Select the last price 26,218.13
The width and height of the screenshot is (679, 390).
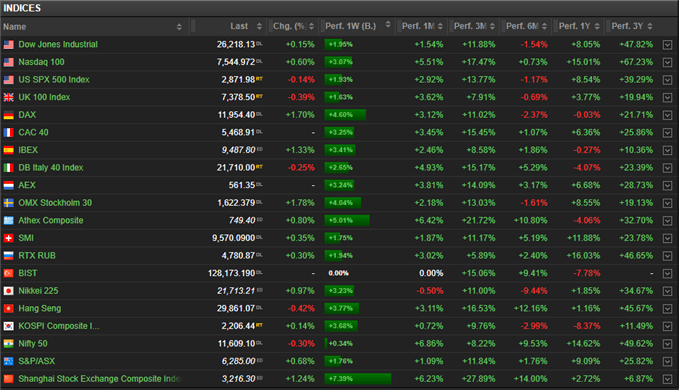point(236,45)
